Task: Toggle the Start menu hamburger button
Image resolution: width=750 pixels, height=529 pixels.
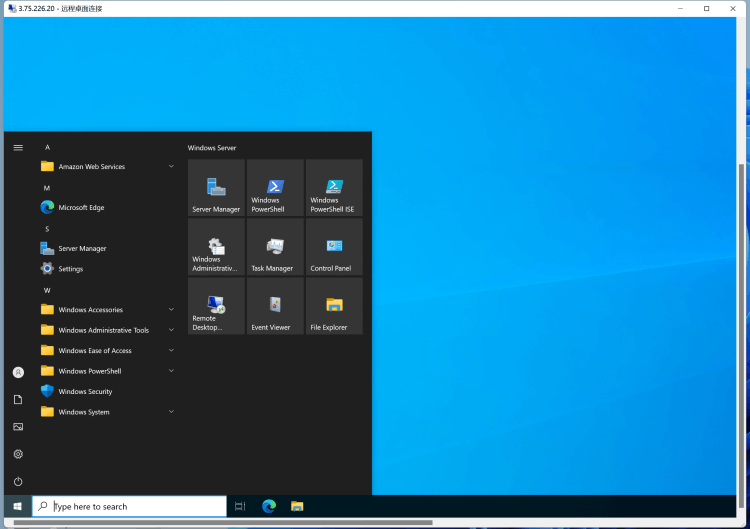Action: pyautogui.click(x=18, y=147)
